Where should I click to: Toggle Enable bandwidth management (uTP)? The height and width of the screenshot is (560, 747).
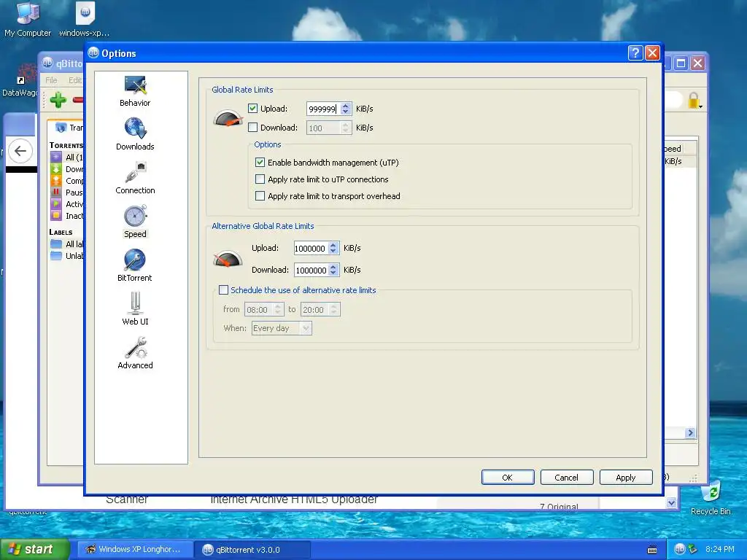[260, 163]
